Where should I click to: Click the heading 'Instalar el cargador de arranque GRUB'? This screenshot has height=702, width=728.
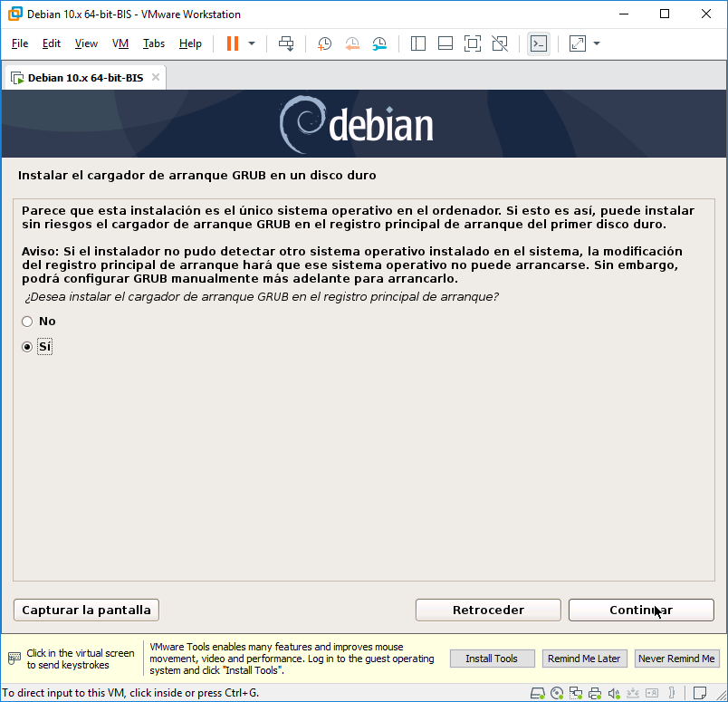click(196, 175)
